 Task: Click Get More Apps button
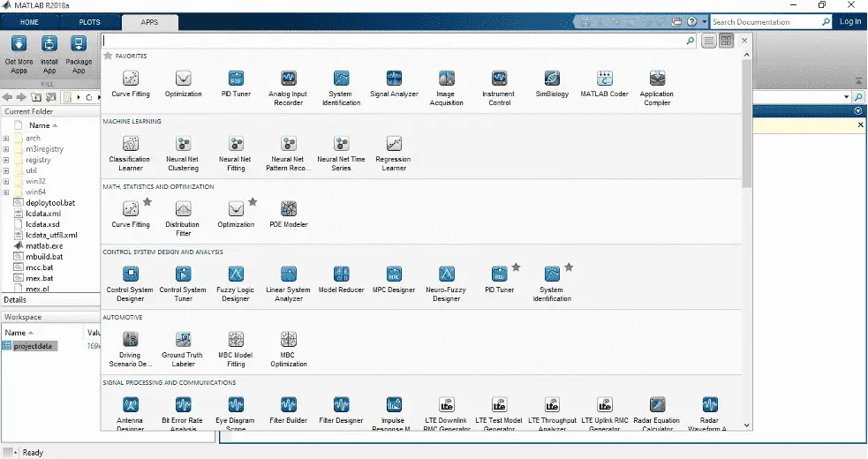point(19,55)
